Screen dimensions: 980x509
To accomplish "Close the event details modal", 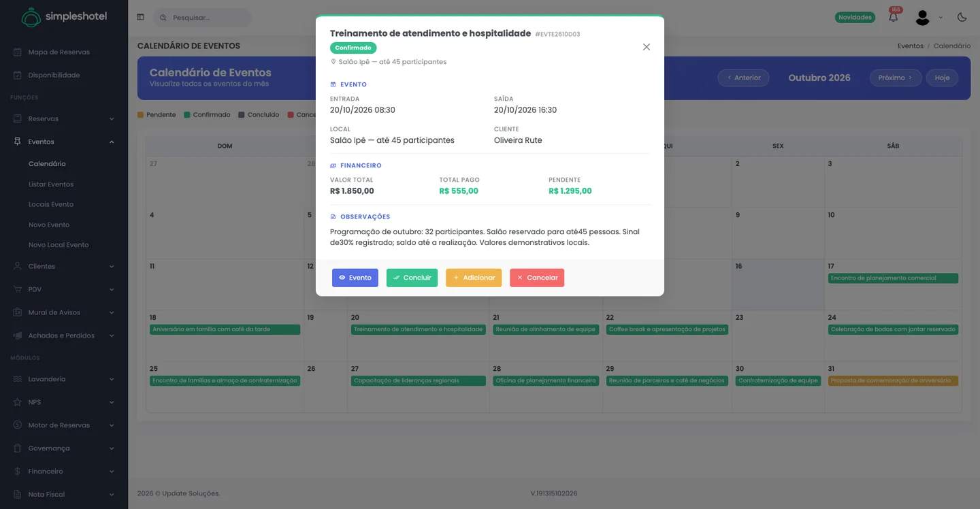I will (647, 47).
